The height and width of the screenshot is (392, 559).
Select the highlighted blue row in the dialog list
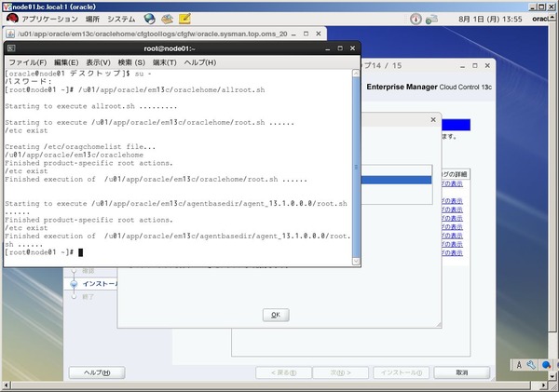point(396,180)
